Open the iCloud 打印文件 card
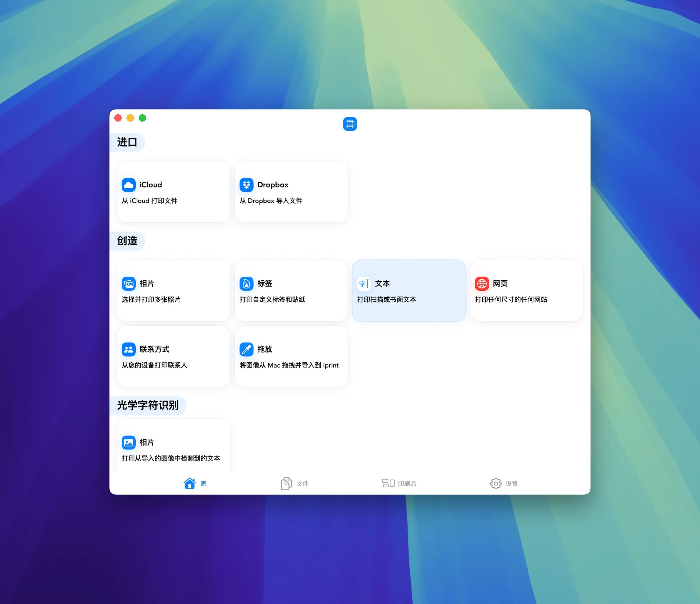Viewport: 700px width, 604px height. [x=173, y=191]
